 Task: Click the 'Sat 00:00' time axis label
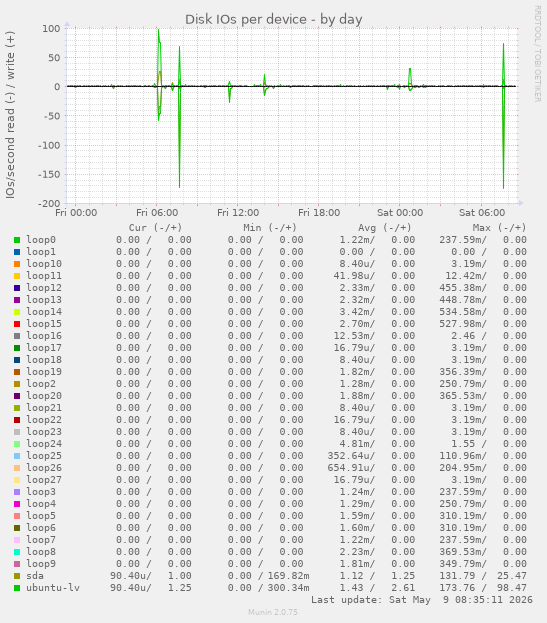point(400,213)
